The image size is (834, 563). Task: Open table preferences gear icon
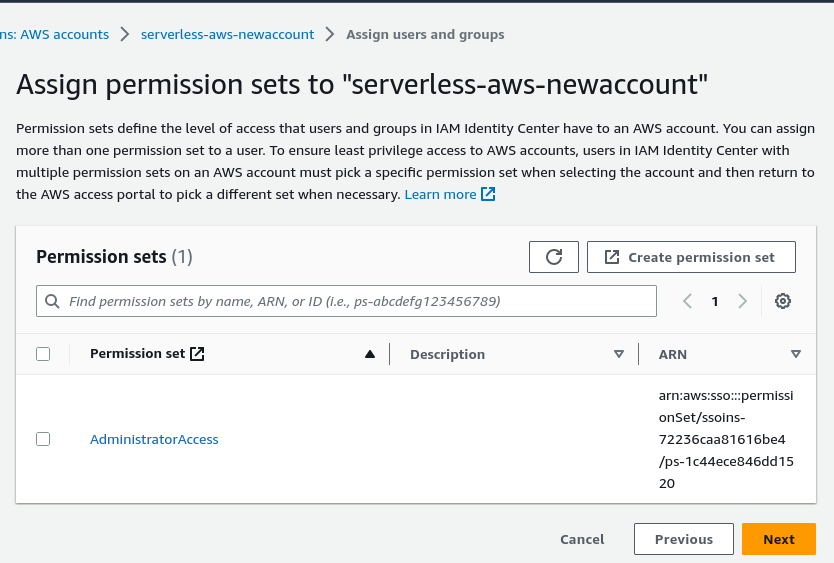point(783,301)
